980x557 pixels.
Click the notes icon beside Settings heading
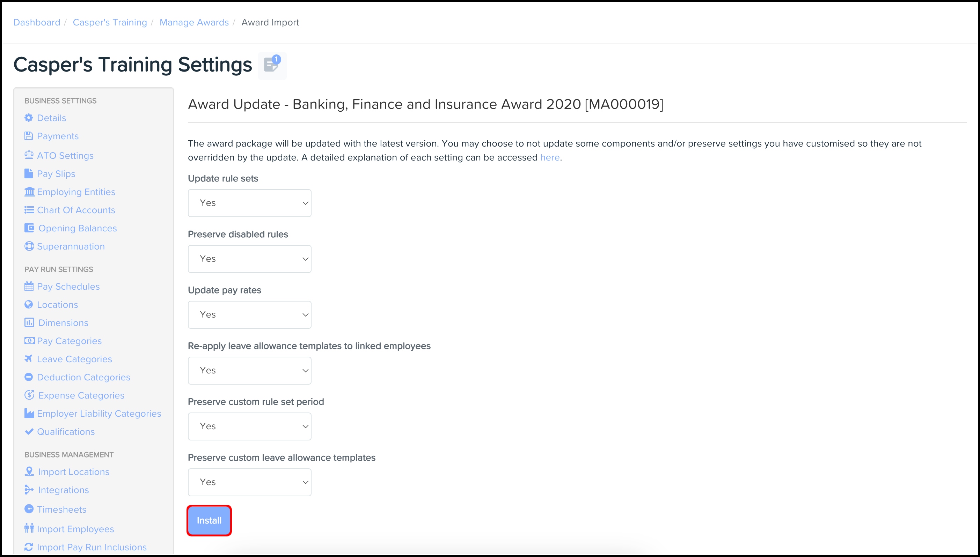[272, 65]
